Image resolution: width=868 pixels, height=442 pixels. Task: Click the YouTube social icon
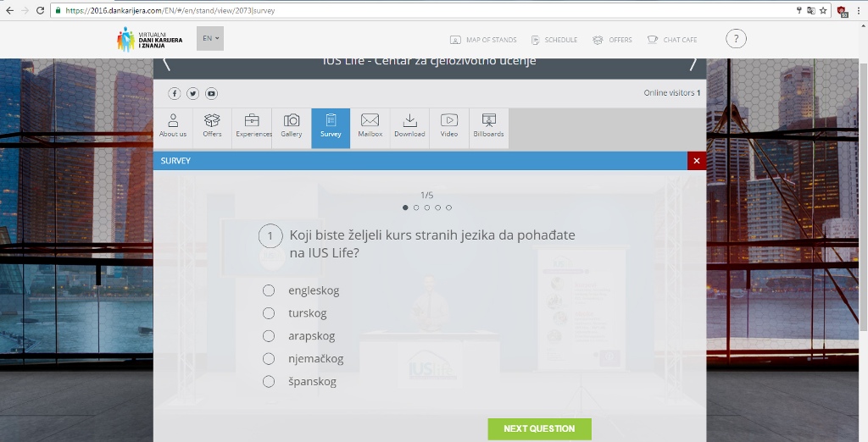click(212, 93)
